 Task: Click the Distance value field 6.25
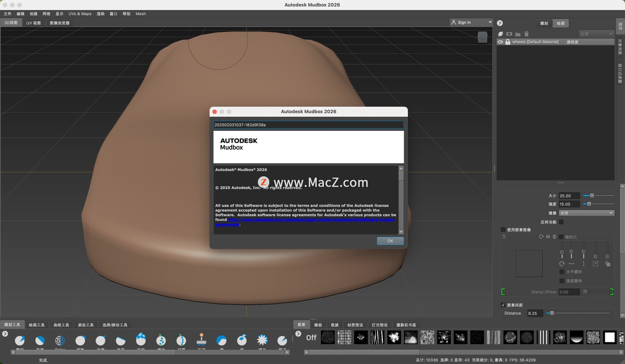point(535,313)
